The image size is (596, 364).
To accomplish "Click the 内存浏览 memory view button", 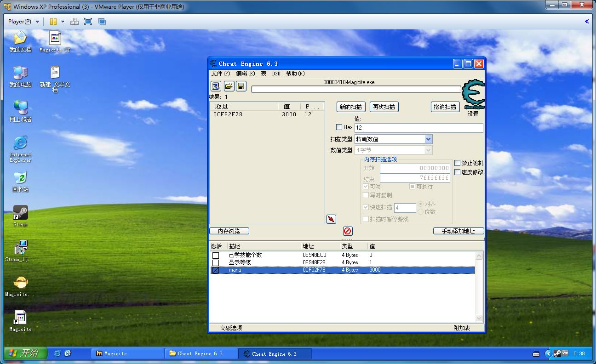I will (229, 231).
